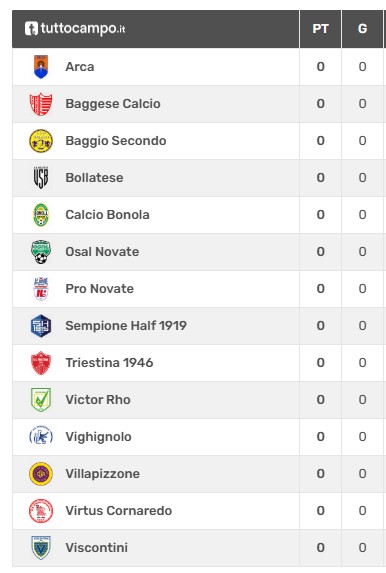
Task: Go to tuttocampo.it logo in header
Action: (x=75, y=29)
